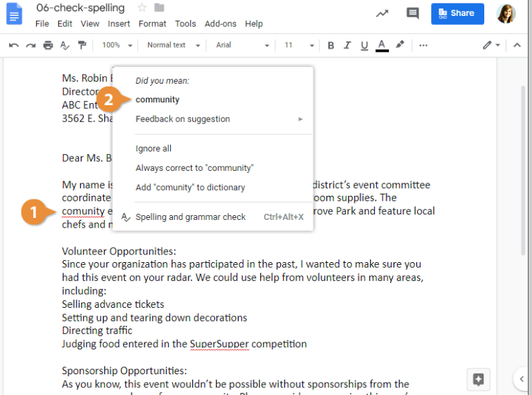Run spell check from toolbar icon
The height and width of the screenshot is (395, 532).
[x=65, y=45]
